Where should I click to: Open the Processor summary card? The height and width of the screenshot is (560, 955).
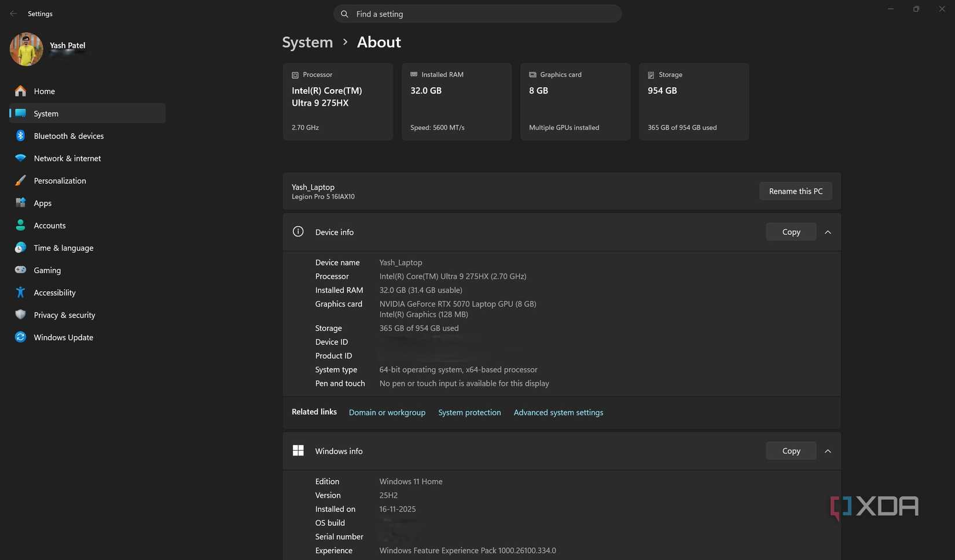pyautogui.click(x=338, y=101)
